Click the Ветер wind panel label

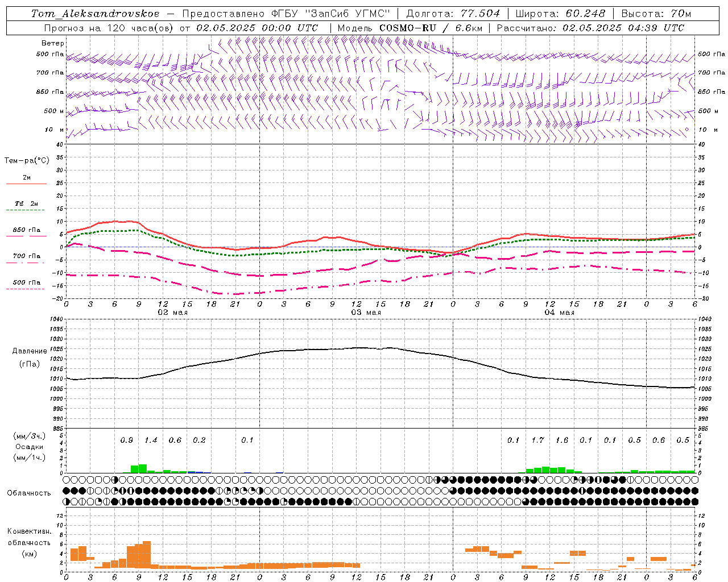pyautogui.click(x=53, y=43)
